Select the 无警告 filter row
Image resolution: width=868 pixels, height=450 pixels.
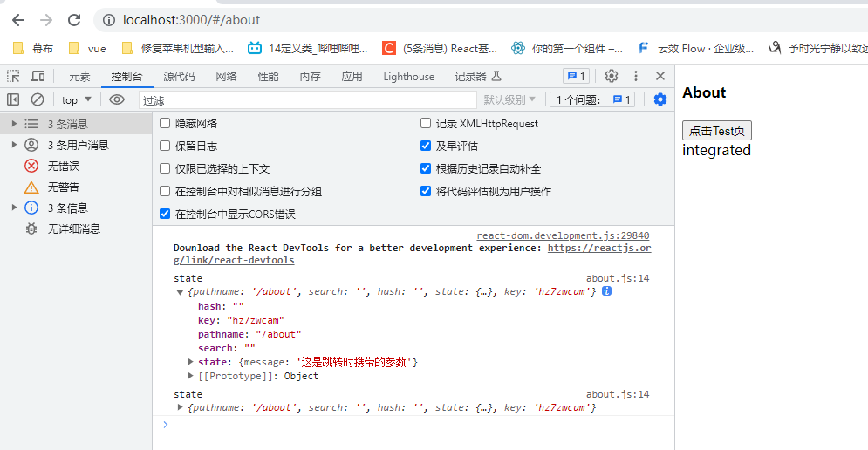[76, 187]
